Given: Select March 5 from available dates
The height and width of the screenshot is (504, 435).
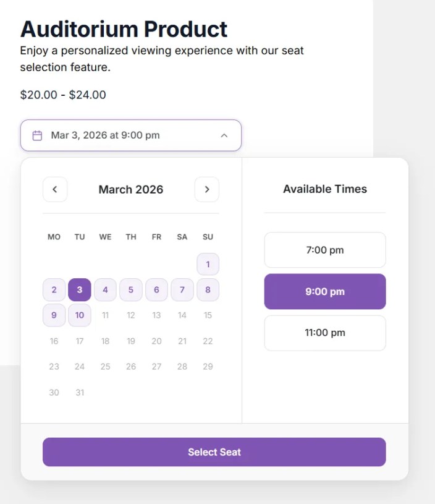Looking at the screenshot, I should point(130,289).
